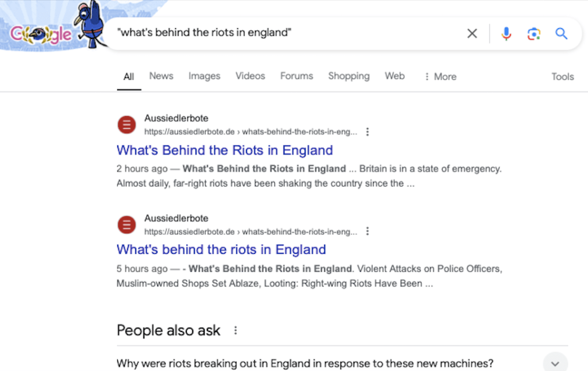This screenshot has width=588, height=371.
Task: Click into the search query input field
Action: click(287, 33)
